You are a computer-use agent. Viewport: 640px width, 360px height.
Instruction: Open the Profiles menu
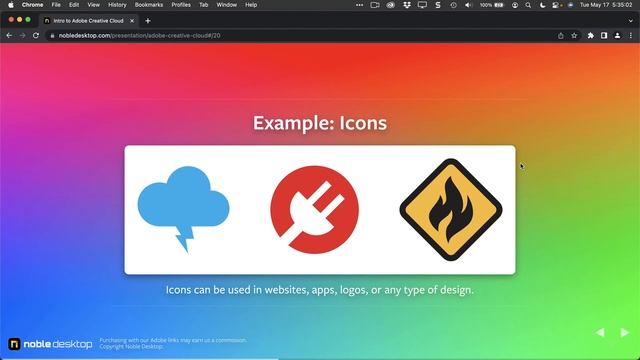[181, 5]
